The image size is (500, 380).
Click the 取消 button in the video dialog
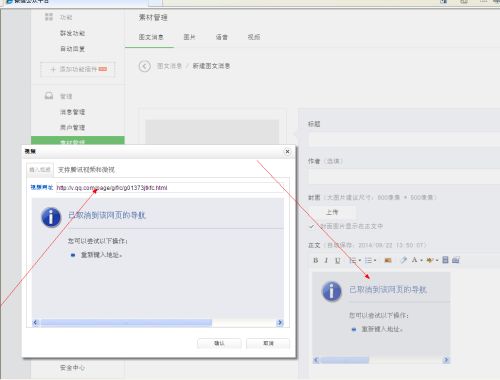tap(268, 343)
